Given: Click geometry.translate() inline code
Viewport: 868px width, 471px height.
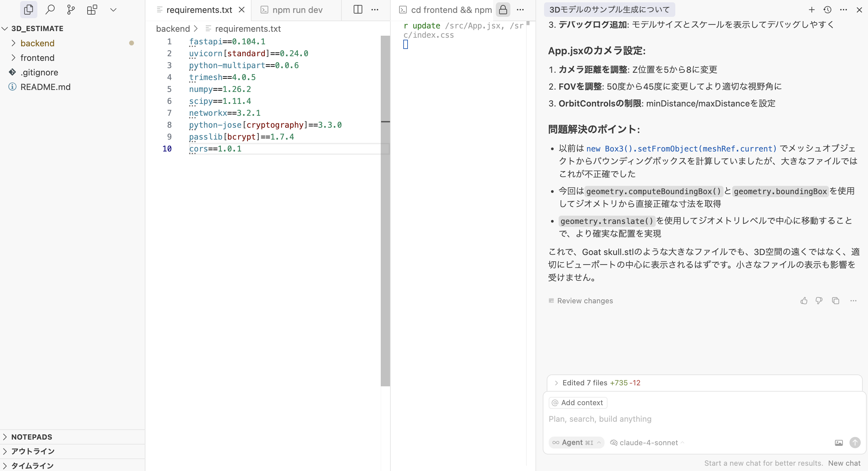Looking at the screenshot, I should click(607, 221).
